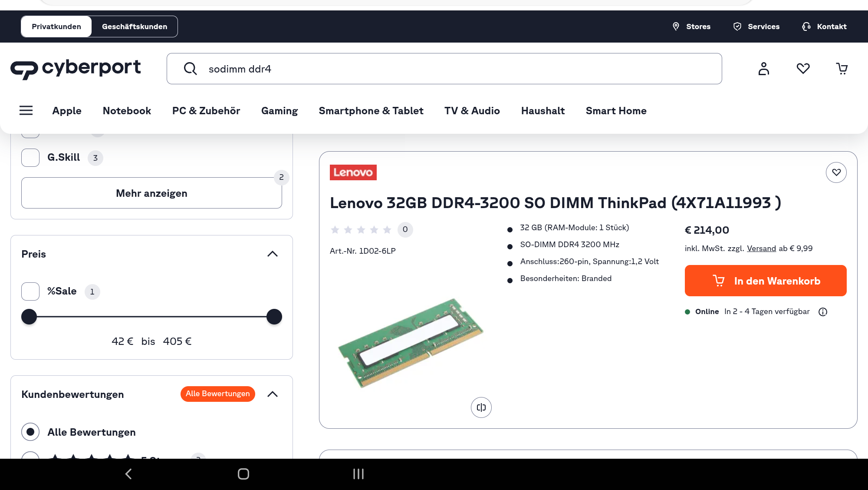Expand brand list with Mehr anzeigen
Image resolution: width=868 pixels, height=490 pixels.
coord(151,193)
